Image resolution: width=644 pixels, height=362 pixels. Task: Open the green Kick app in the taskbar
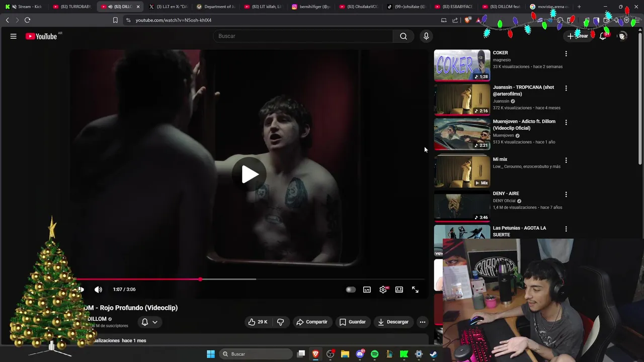pos(404,354)
